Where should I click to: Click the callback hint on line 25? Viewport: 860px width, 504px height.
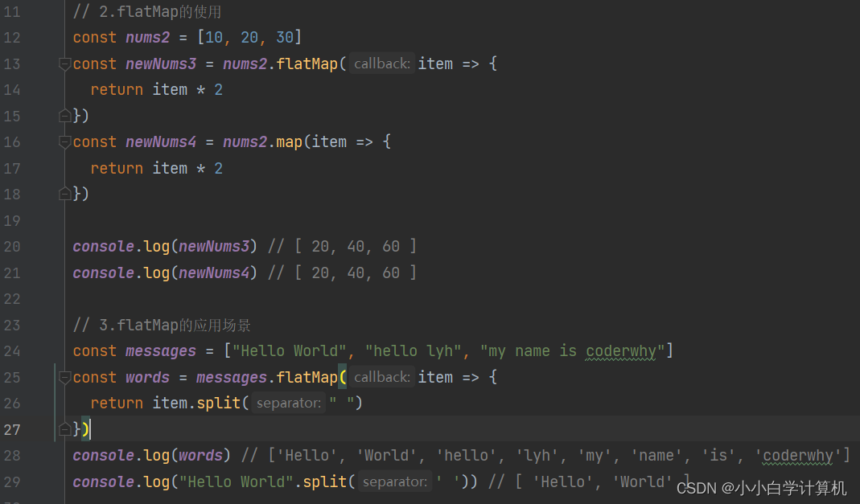(x=382, y=377)
